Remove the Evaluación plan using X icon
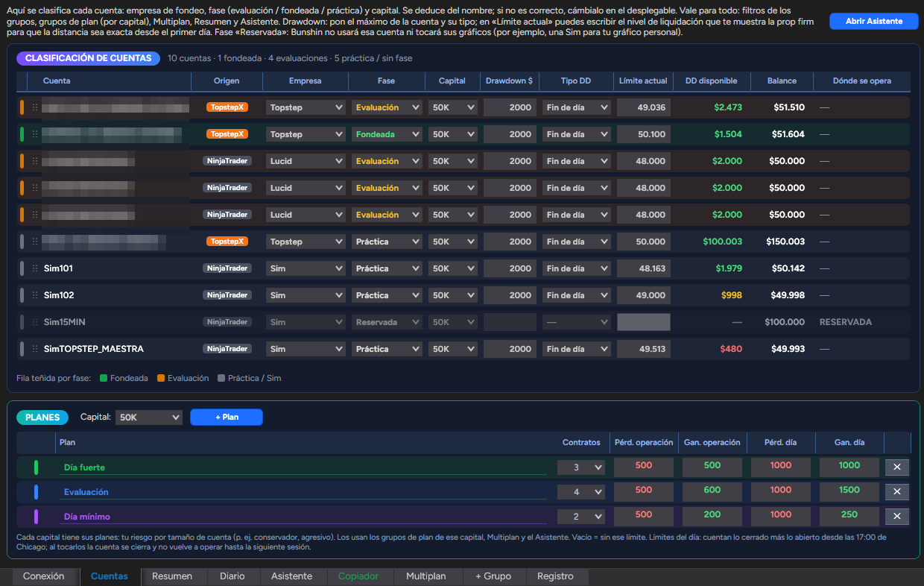924x586 pixels. tap(896, 492)
